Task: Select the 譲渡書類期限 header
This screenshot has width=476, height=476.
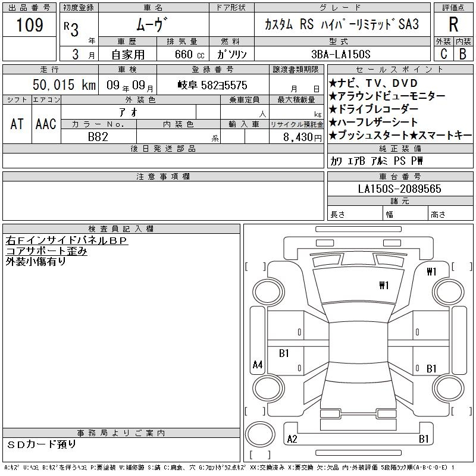Action: point(296,70)
